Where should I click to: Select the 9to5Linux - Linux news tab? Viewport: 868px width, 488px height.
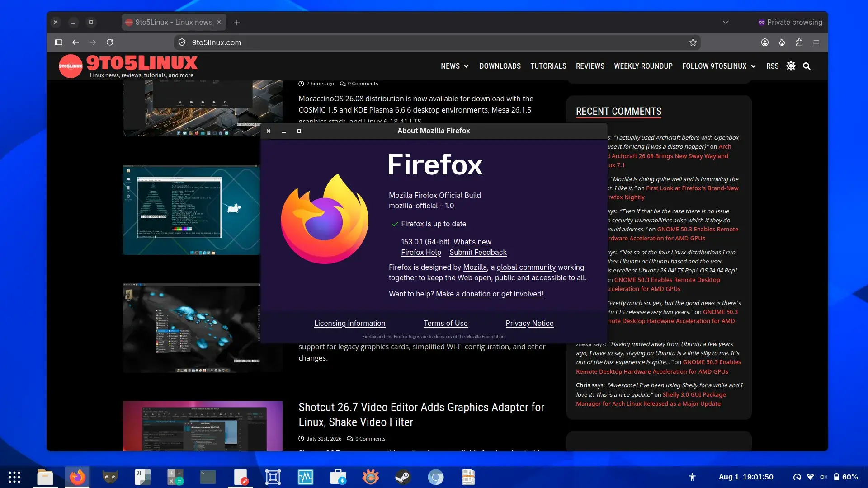pos(174,22)
